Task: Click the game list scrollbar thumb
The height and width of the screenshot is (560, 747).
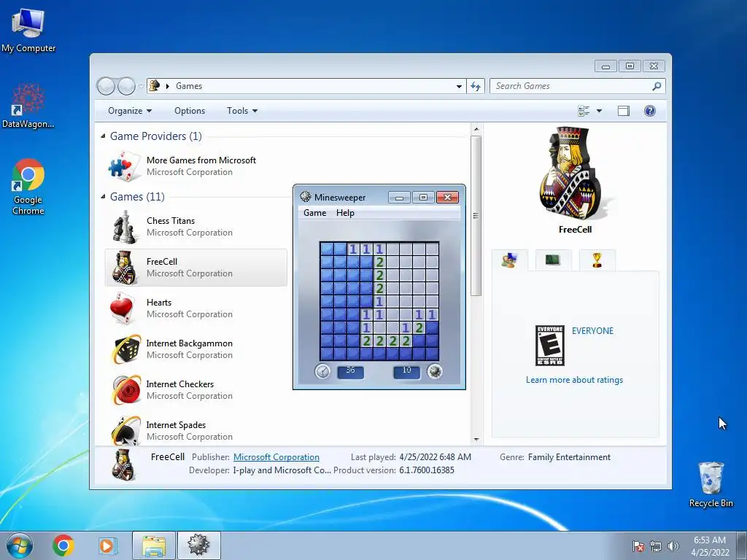Action: (476, 216)
